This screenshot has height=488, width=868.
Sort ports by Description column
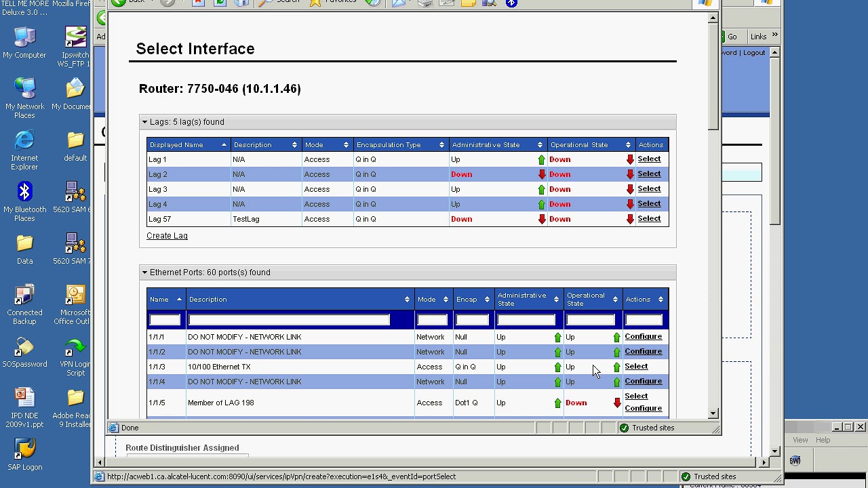click(x=300, y=300)
